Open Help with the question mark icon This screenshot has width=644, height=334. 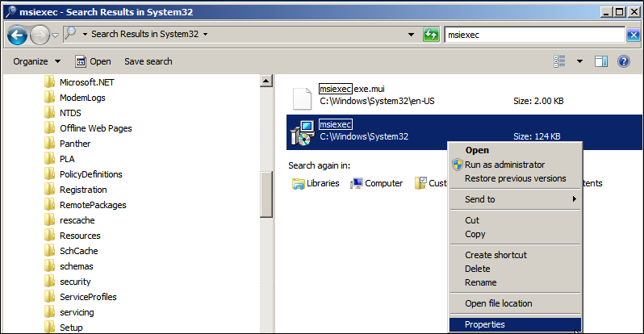pos(624,61)
